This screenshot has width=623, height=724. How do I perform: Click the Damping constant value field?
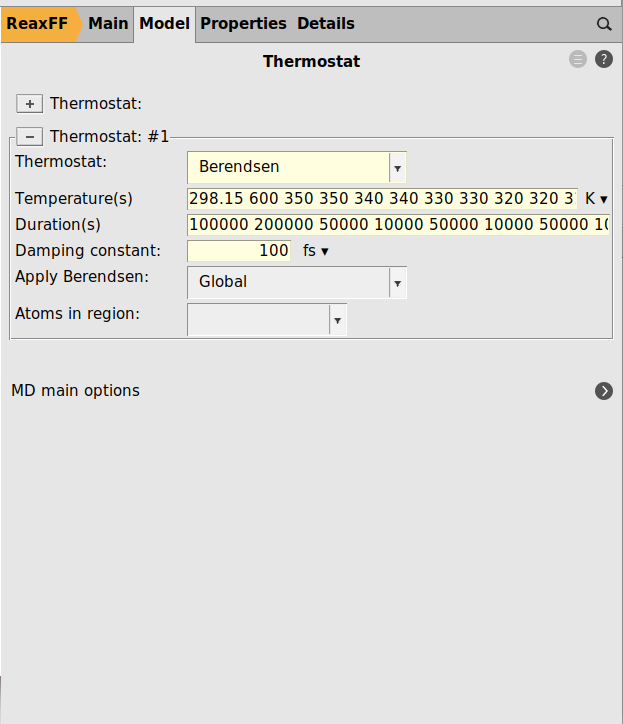click(240, 251)
